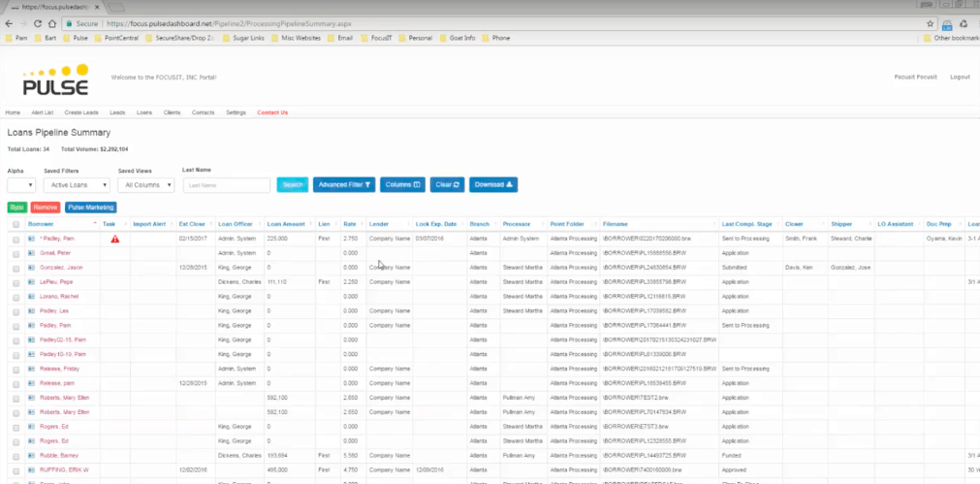Sort table by Borrower column
The height and width of the screenshot is (484, 980).
41,224
